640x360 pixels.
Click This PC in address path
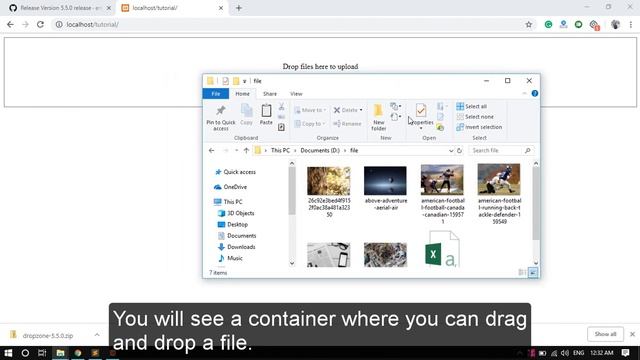280,151
